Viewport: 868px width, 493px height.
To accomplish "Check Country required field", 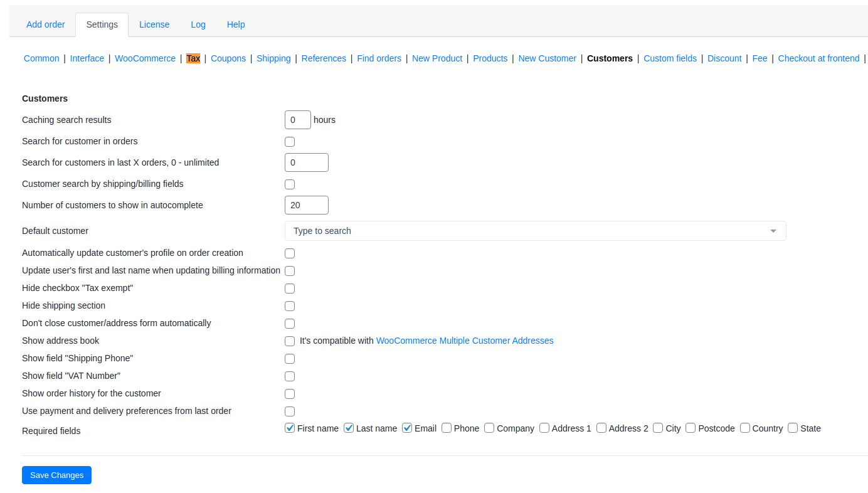I will tap(745, 428).
